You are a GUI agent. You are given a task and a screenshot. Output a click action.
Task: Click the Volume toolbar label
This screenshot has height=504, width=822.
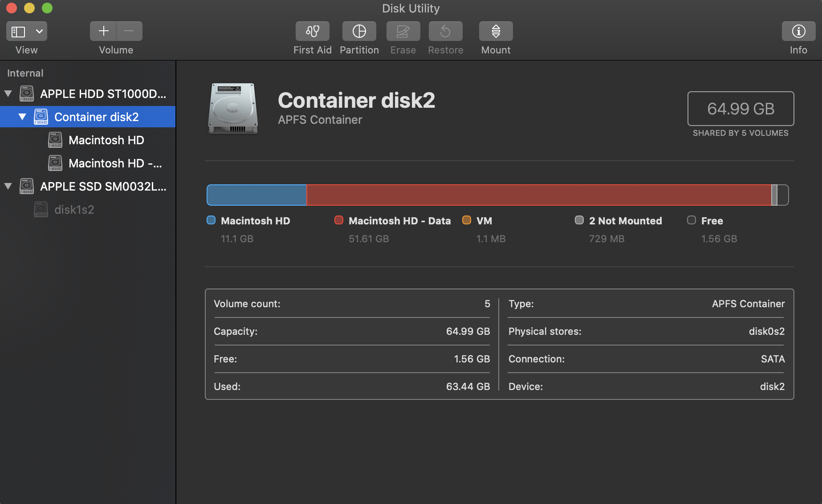pyautogui.click(x=116, y=50)
